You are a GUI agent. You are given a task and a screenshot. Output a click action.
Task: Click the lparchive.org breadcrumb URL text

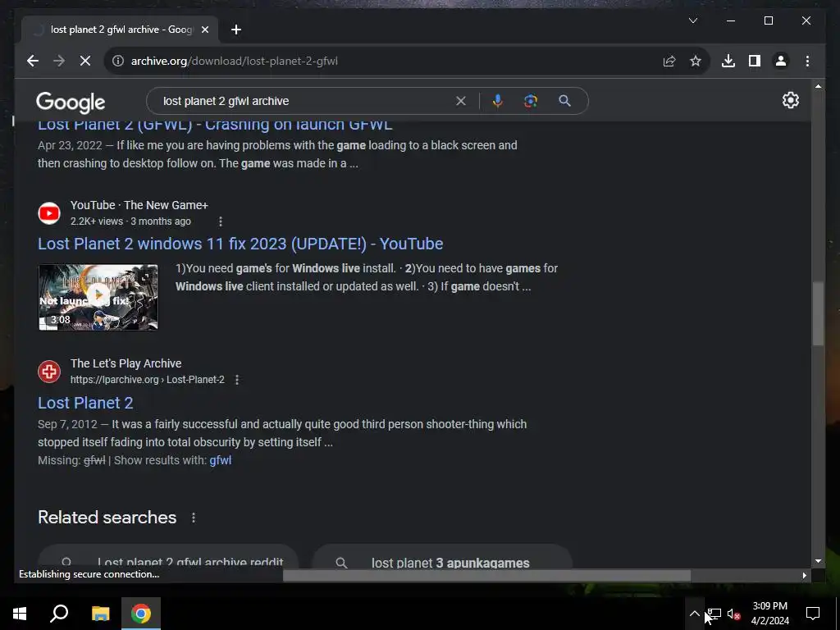coord(148,379)
